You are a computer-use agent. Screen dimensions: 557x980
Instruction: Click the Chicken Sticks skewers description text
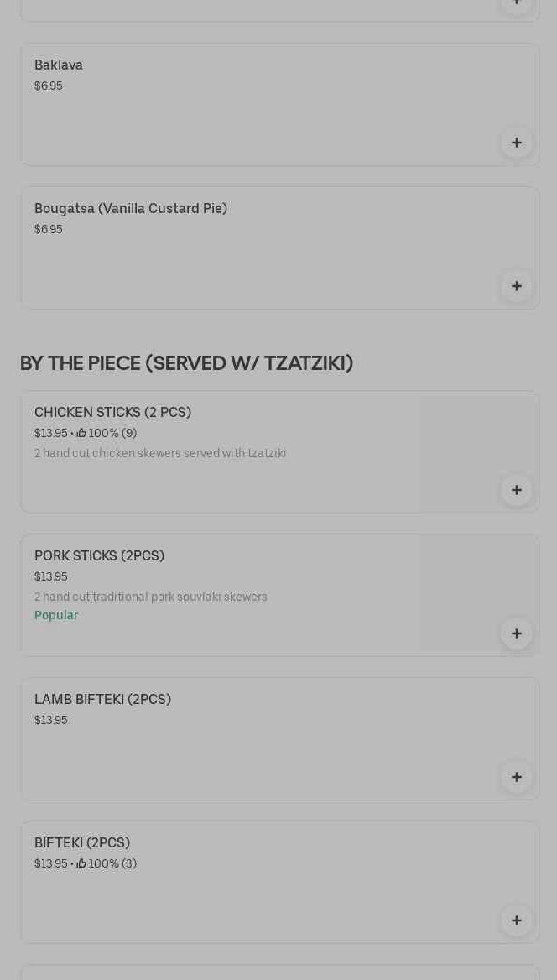pyautogui.click(x=160, y=454)
